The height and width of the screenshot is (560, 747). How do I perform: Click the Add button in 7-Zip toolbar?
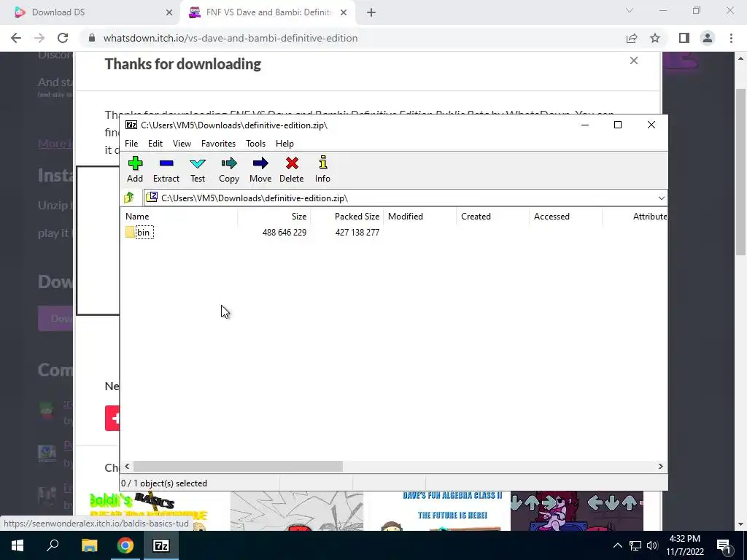(135, 169)
